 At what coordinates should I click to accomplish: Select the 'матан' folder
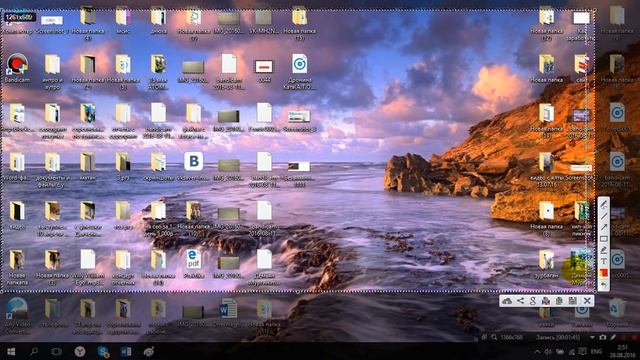[87, 166]
